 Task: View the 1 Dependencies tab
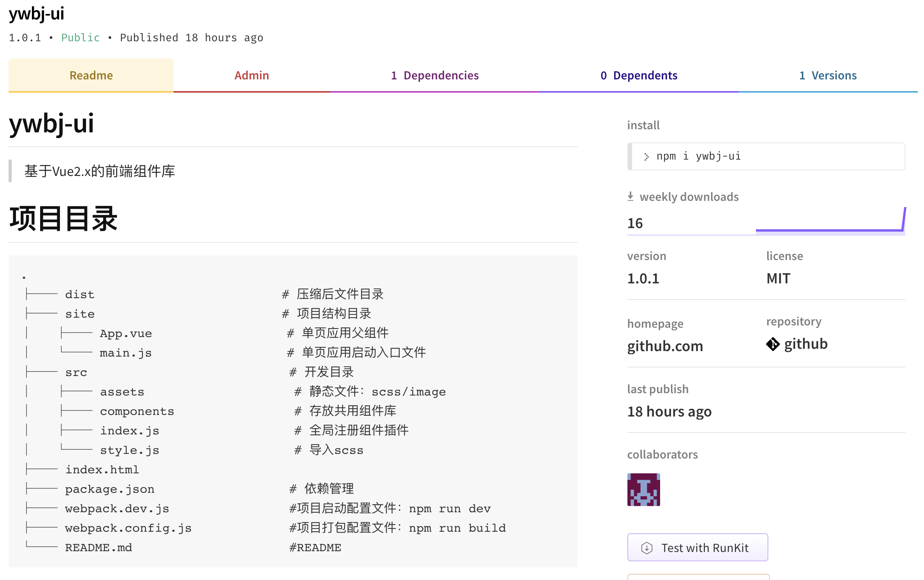coord(435,75)
